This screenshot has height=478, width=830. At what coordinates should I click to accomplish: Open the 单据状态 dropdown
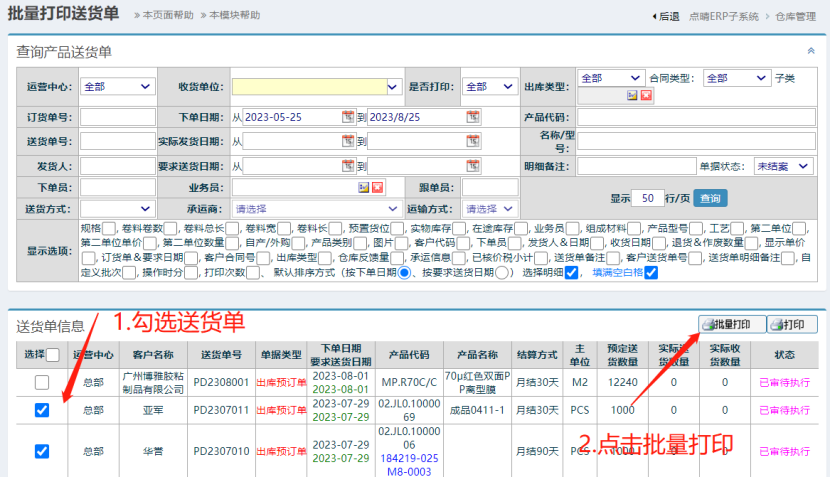pos(783,165)
